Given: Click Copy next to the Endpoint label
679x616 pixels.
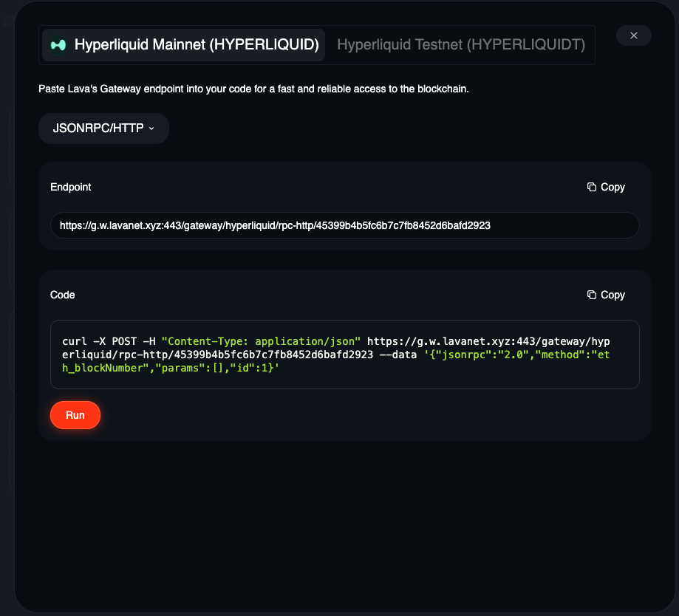Looking at the screenshot, I should pos(606,187).
